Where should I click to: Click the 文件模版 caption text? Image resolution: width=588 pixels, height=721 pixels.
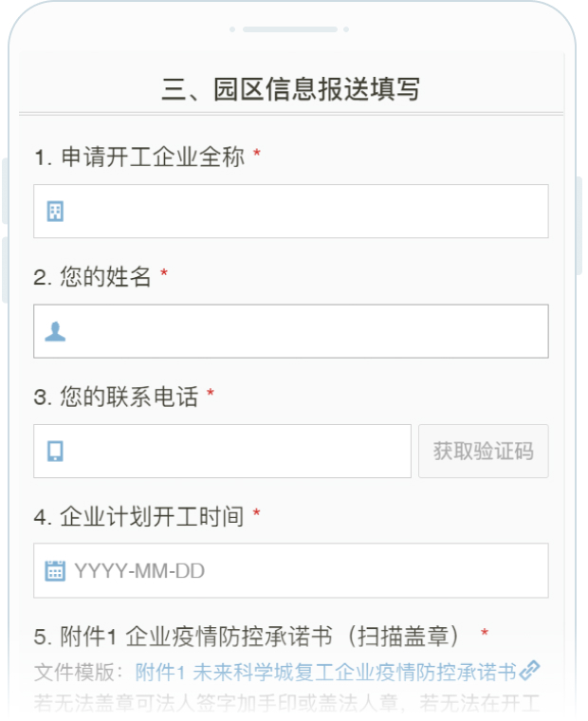click(x=80, y=673)
